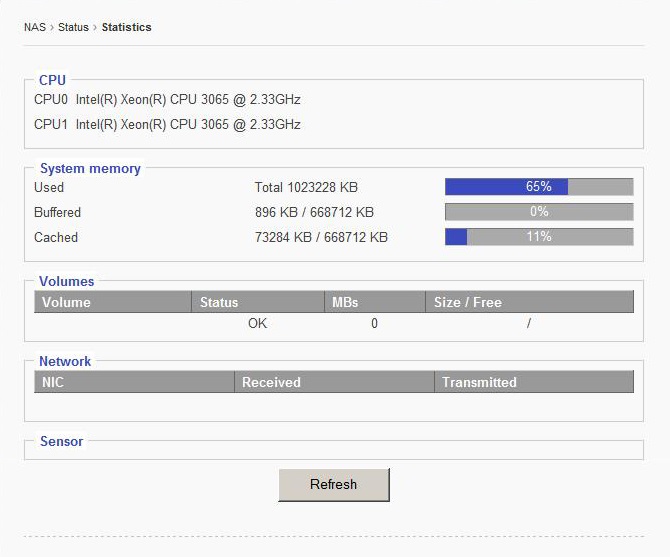
Task: Go to Status in breadcrumb
Action: pos(73,27)
